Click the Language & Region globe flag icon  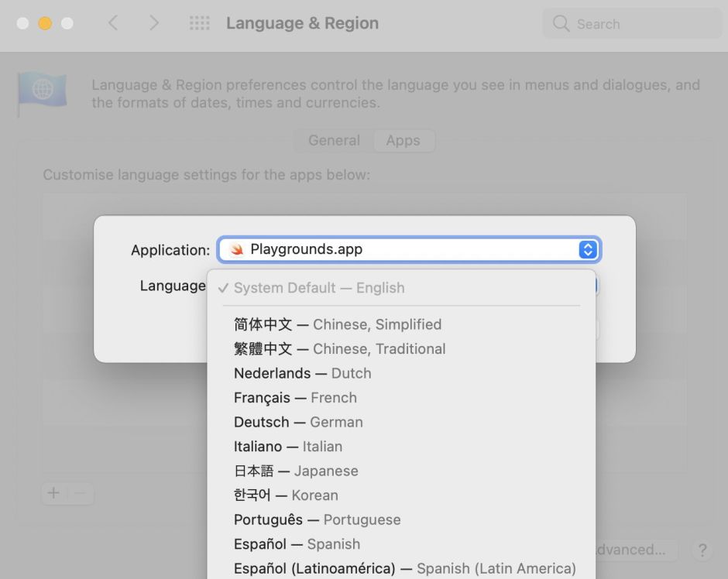[42, 92]
